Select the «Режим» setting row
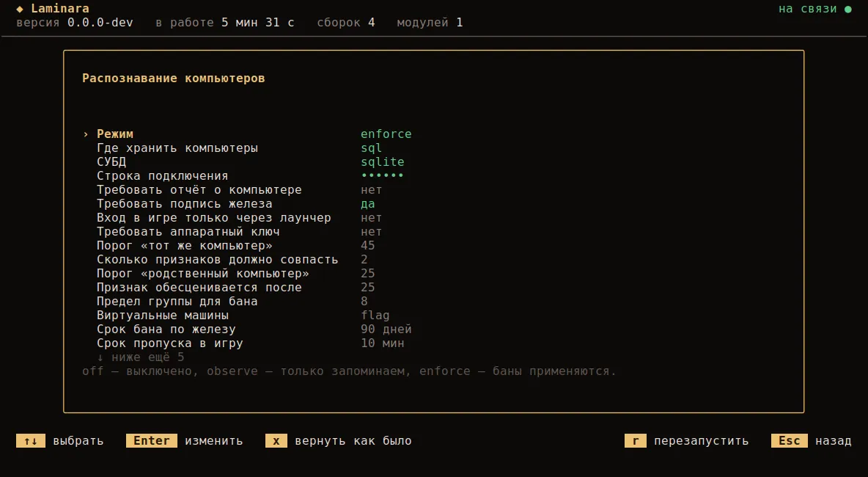The image size is (868, 477). 248,134
